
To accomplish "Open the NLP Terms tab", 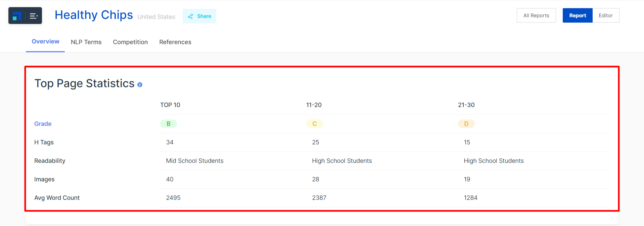I will click(86, 42).
